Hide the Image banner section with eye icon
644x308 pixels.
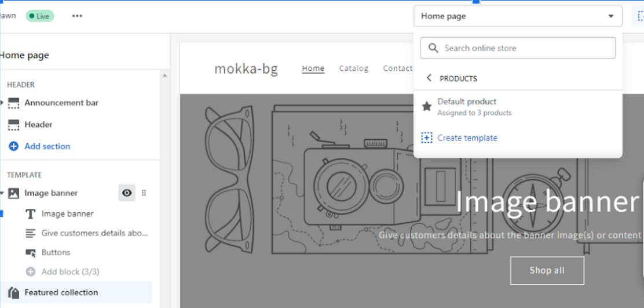[x=127, y=193]
